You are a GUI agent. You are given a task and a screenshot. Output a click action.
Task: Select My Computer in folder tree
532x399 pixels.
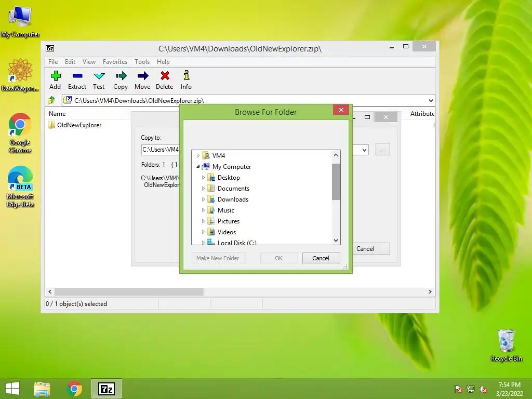232,167
